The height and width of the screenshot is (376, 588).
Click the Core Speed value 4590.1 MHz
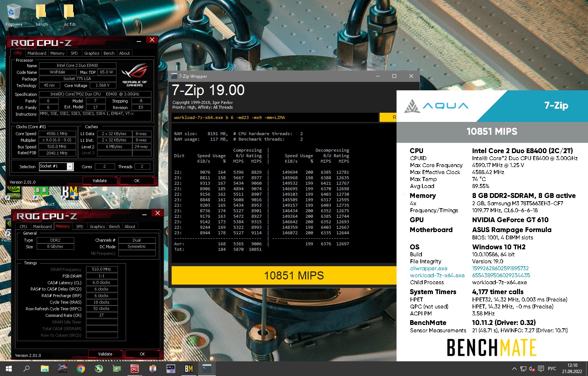pyautogui.click(x=57, y=134)
